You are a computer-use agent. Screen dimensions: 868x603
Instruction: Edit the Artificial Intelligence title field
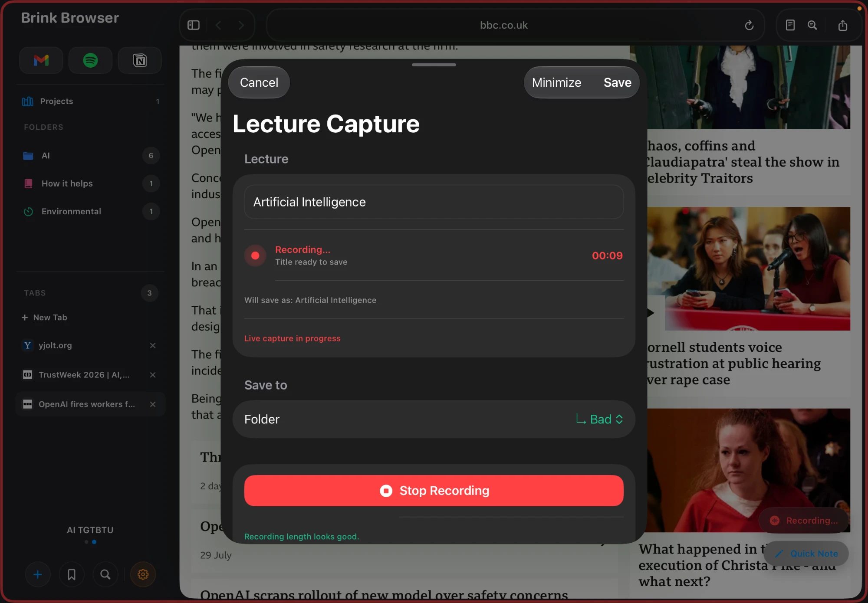[434, 202]
